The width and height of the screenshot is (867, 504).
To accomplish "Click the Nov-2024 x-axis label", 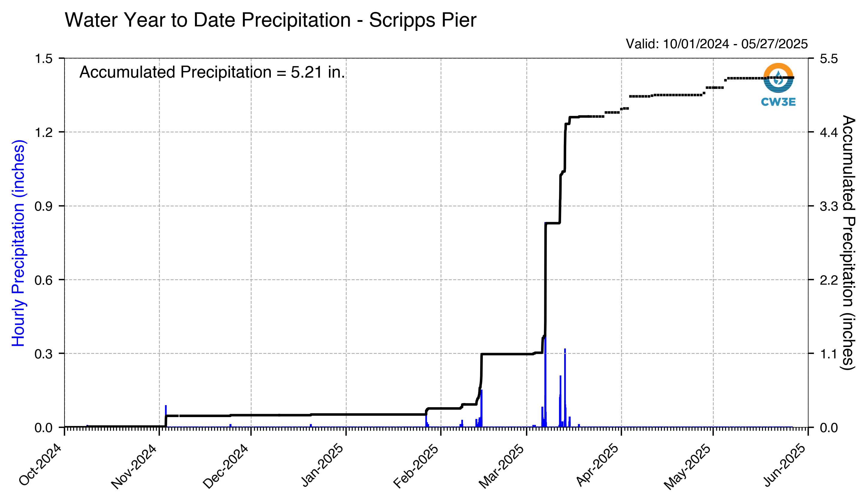I will tap(134, 467).
